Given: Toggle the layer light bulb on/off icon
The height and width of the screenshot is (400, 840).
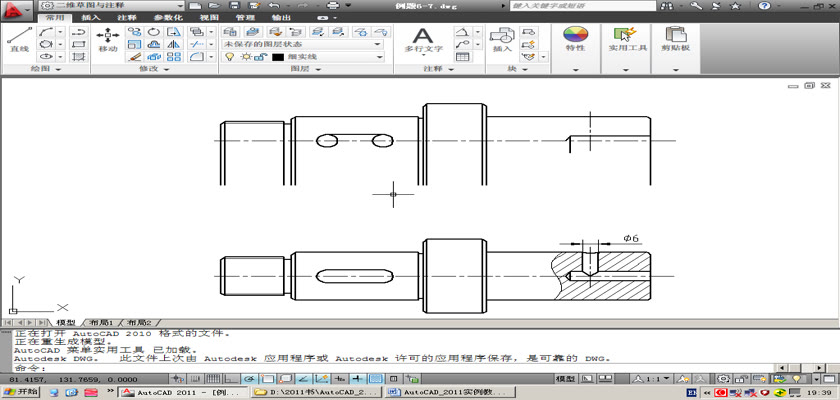Looking at the screenshot, I should [231, 58].
